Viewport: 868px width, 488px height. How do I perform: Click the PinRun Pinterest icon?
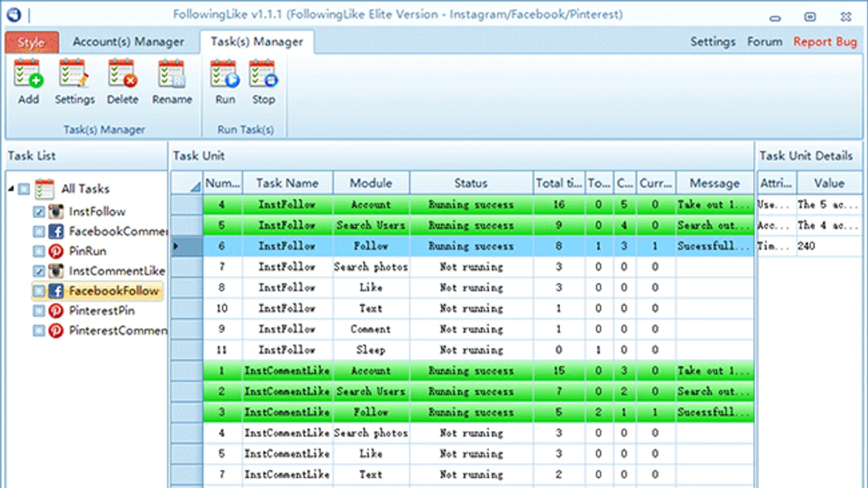click(56, 251)
